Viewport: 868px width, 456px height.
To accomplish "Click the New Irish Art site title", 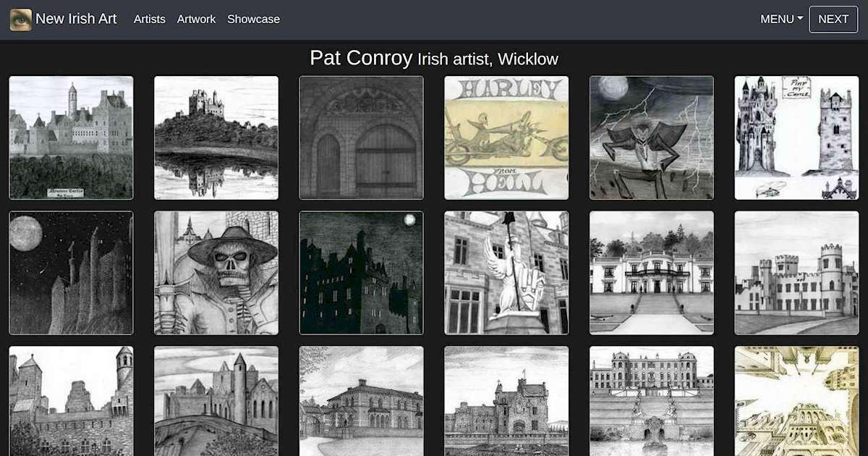I will (x=77, y=19).
